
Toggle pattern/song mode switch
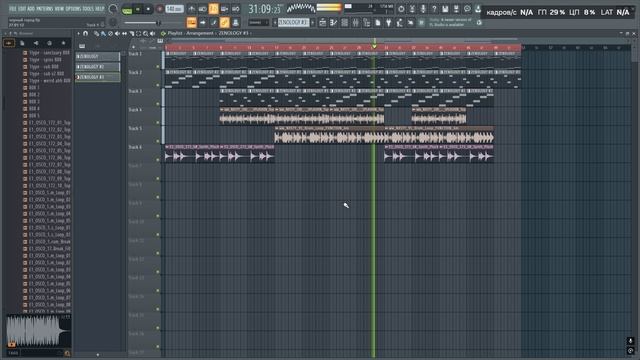pos(127,9)
